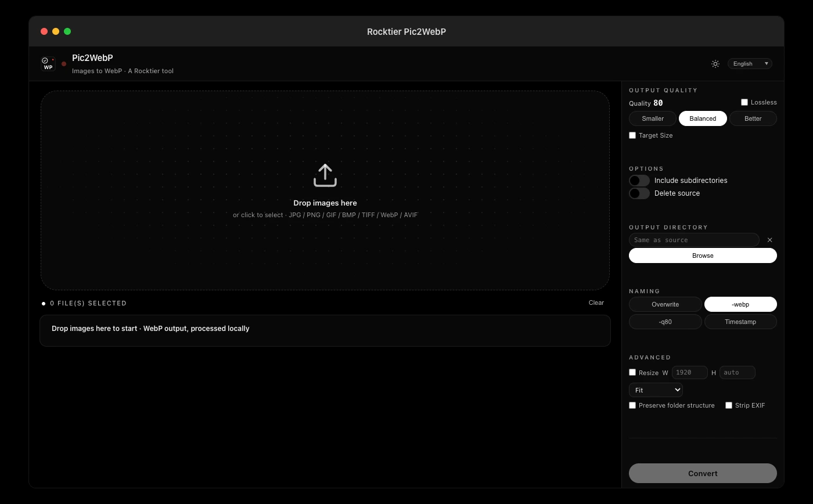Viewport: 813px width, 504px height.
Task: Maximize the window with the green button
Action: tap(67, 31)
